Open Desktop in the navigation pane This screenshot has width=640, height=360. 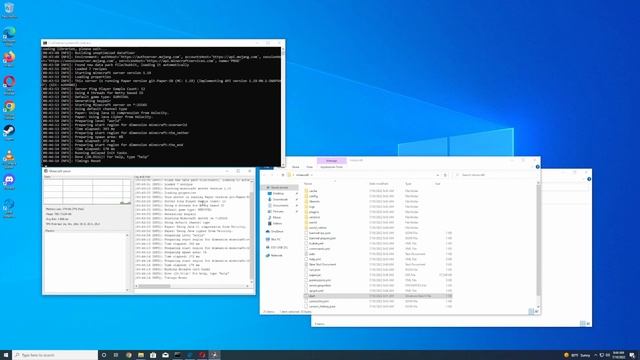click(x=278, y=193)
